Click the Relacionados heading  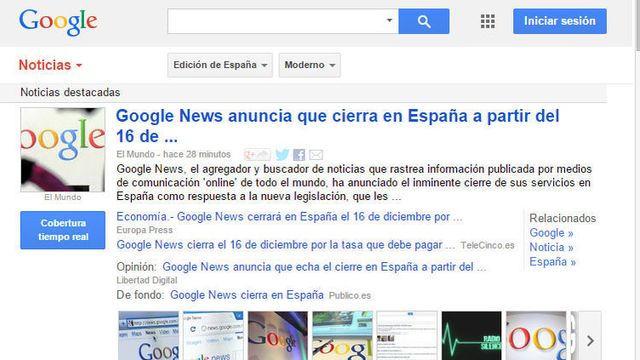[x=563, y=218]
